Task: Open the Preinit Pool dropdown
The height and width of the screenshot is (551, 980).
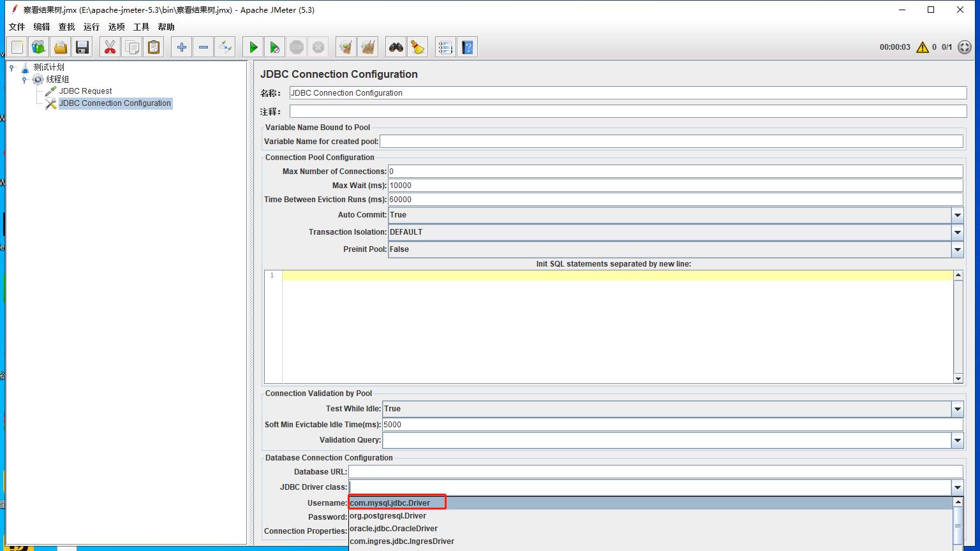Action: [957, 249]
